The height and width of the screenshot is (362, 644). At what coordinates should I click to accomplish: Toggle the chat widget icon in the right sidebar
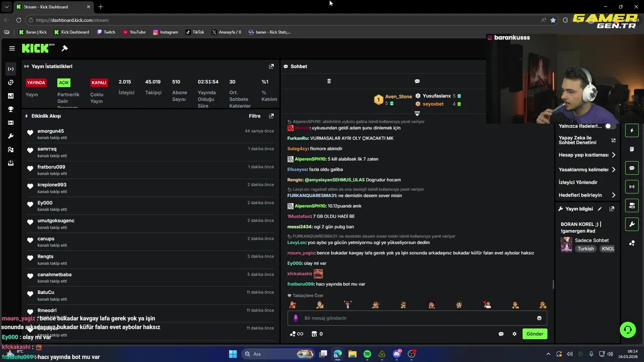pyautogui.click(x=632, y=168)
